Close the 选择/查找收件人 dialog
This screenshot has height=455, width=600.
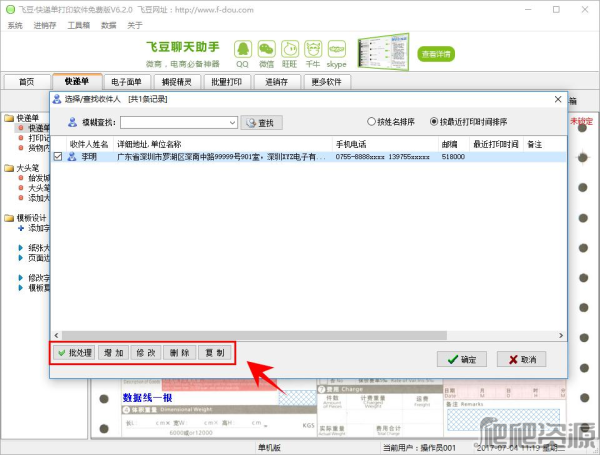[x=558, y=99]
